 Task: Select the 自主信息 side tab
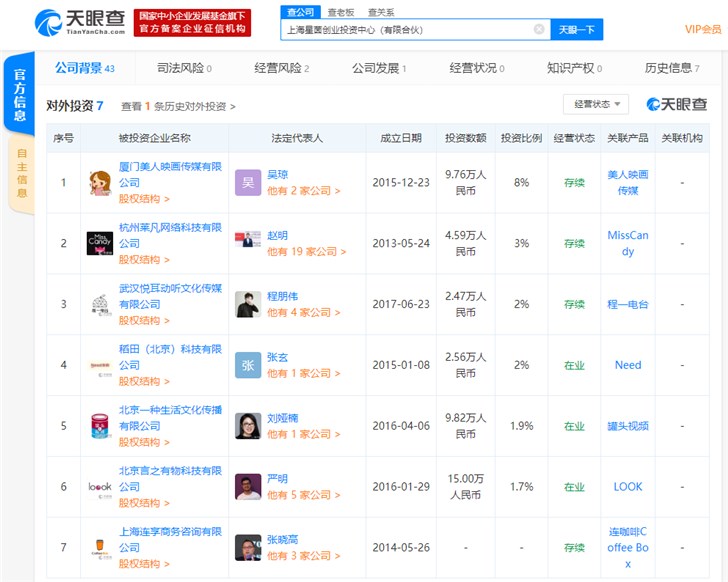(x=22, y=172)
